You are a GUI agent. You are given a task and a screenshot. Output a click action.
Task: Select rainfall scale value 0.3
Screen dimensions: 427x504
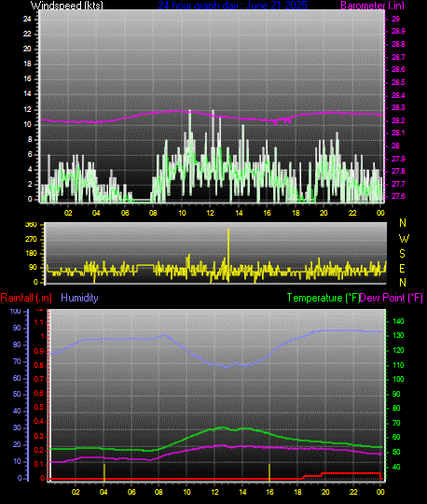[39, 436]
